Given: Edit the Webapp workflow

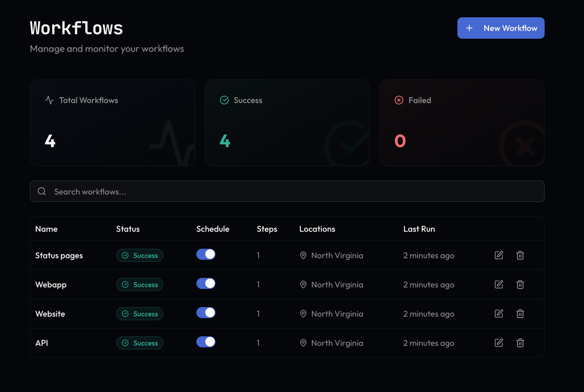Looking at the screenshot, I should (498, 284).
